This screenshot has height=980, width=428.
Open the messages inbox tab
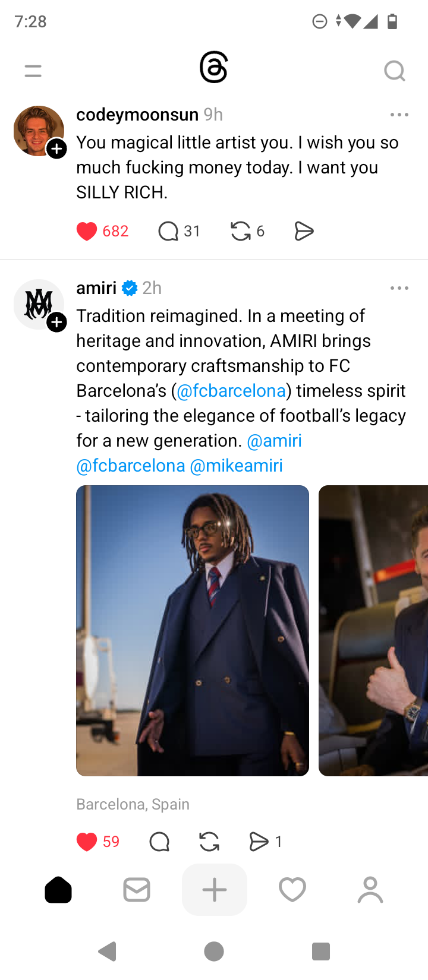137,890
